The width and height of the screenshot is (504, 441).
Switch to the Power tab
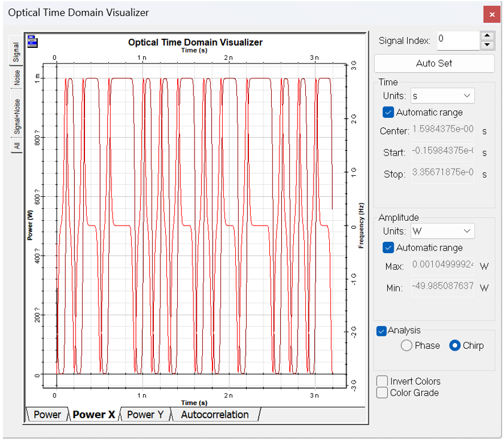[x=47, y=415]
